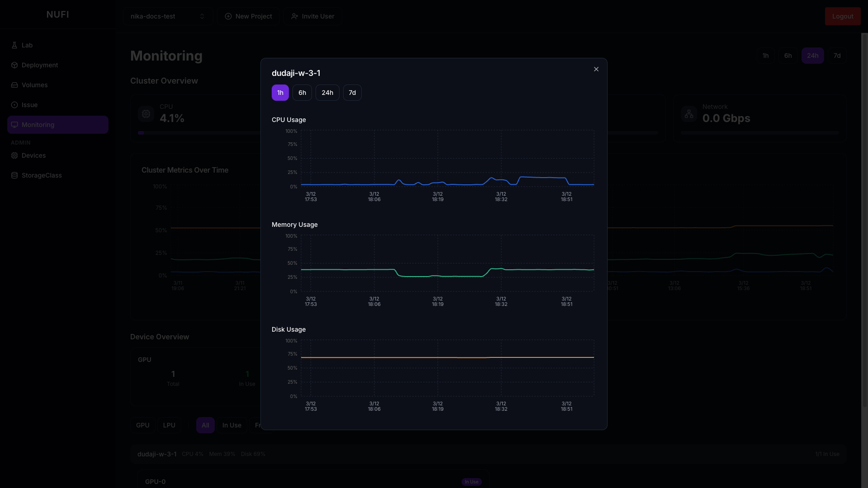868x488 pixels.
Task: Click the Invite User button
Action: point(313,16)
